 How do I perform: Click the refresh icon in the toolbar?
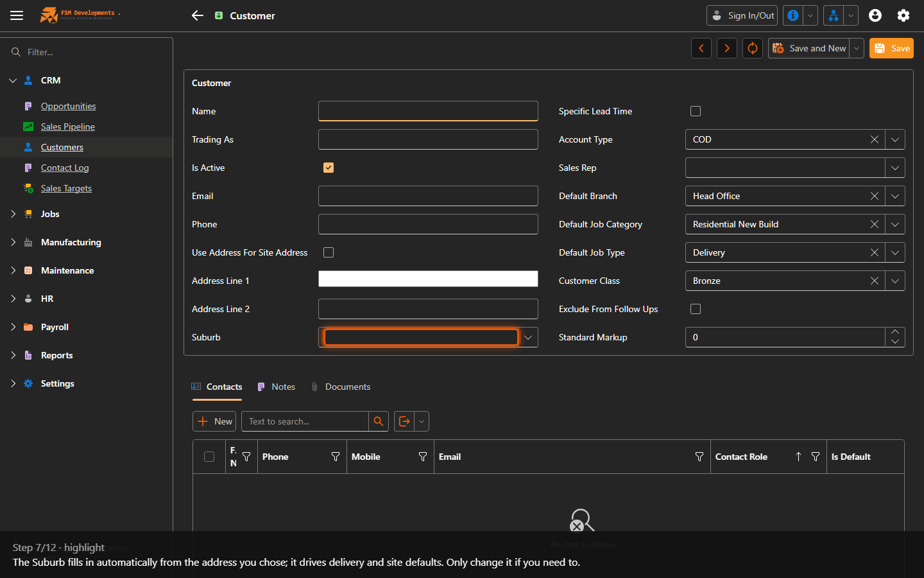point(753,48)
